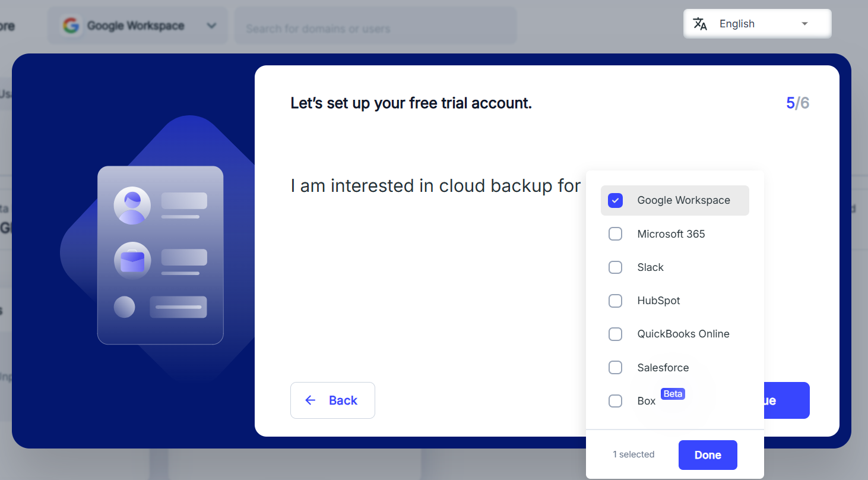The width and height of the screenshot is (868, 480).
Task: Tick the Salesforce checkbox
Action: coord(616,368)
